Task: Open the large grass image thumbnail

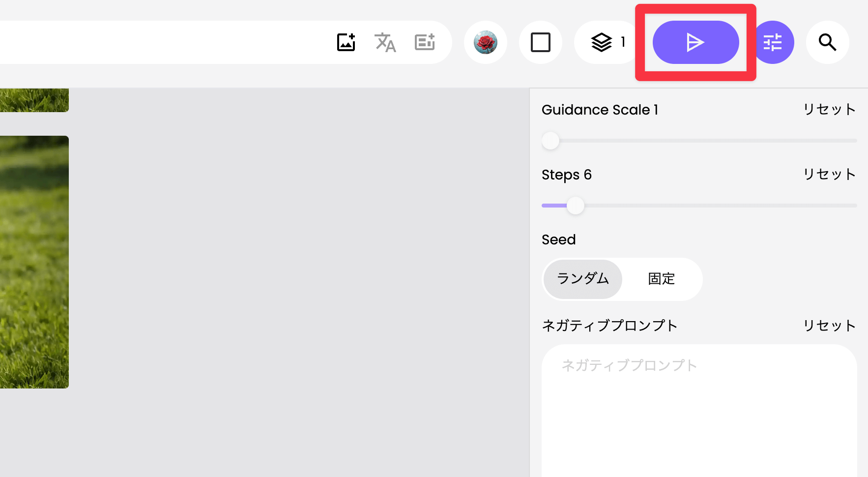Action: pos(34,262)
